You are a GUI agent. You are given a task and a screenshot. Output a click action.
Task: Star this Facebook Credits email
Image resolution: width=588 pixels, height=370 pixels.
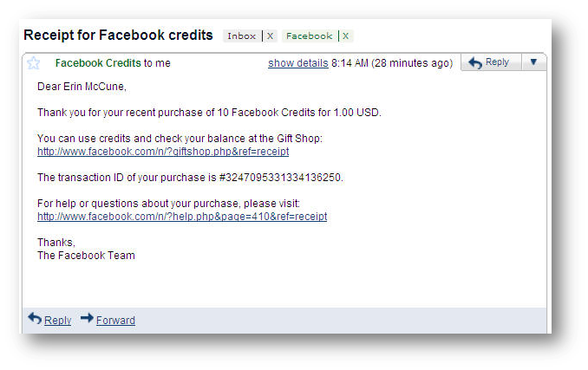[x=33, y=63]
